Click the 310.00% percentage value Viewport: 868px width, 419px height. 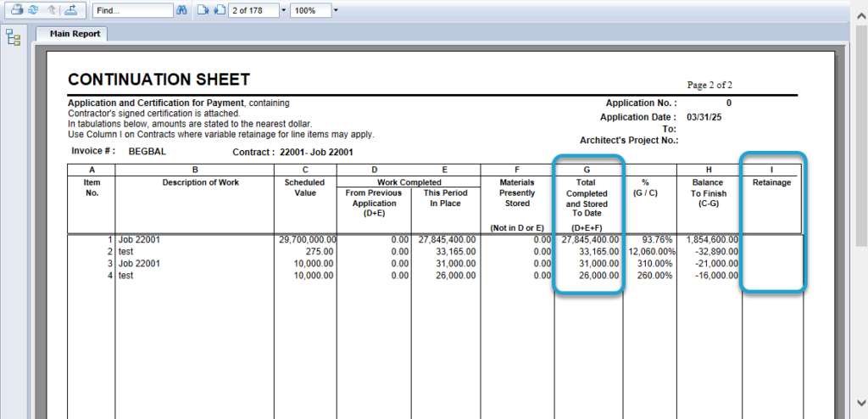(654, 263)
